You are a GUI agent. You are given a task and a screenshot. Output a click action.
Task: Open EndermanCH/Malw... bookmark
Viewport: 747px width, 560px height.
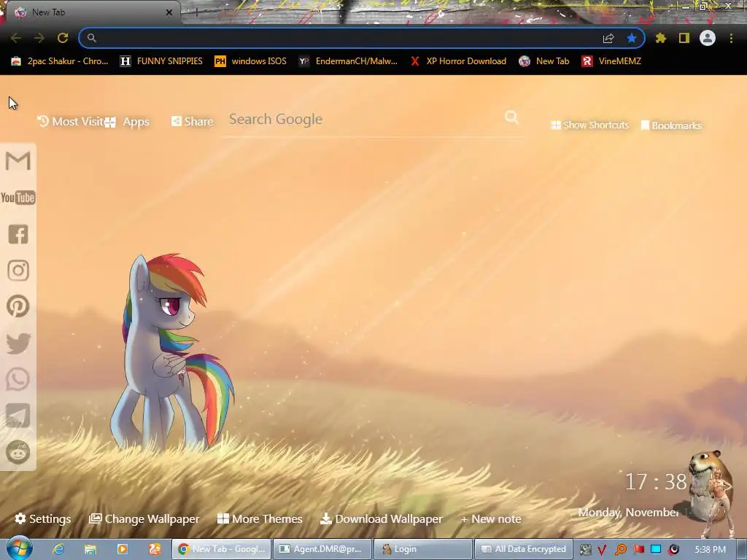348,61
